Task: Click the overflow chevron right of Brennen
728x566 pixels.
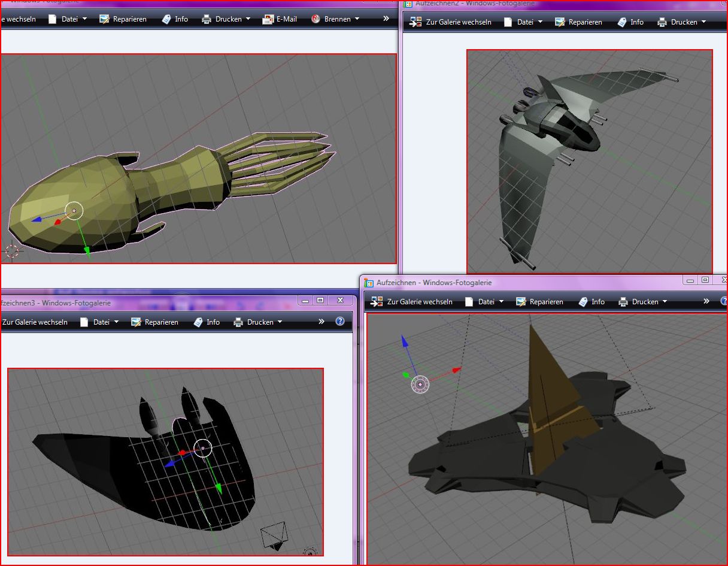Action: click(386, 19)
